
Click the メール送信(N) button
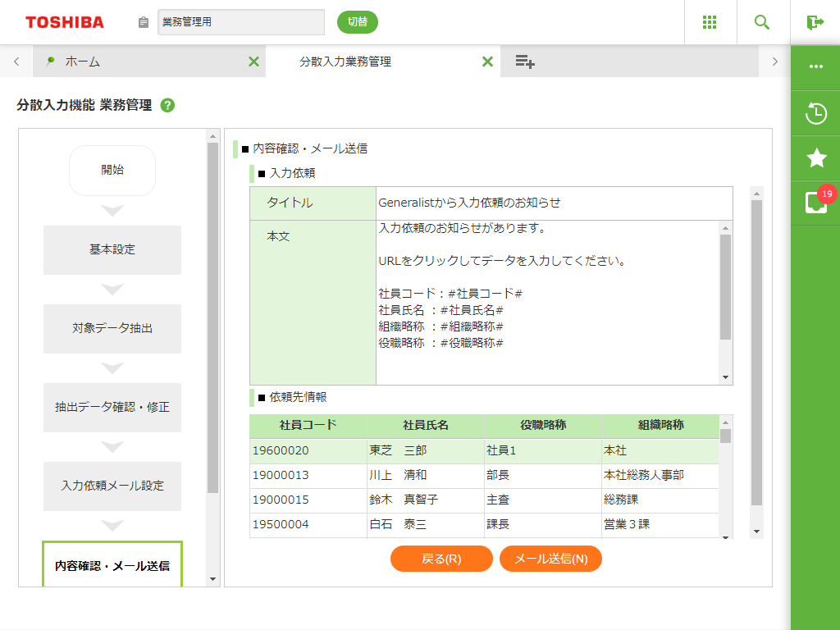click(550, 559)
